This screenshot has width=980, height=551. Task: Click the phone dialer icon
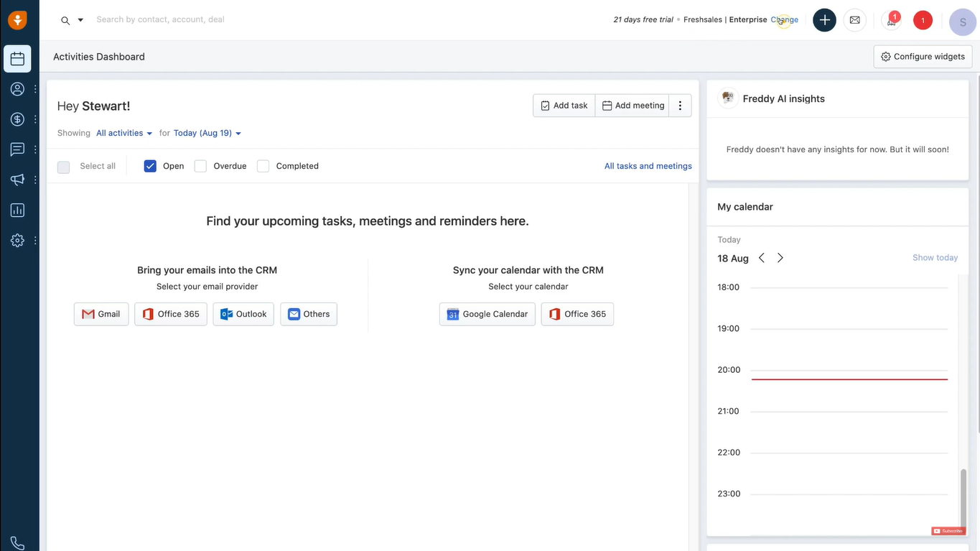click(17, 543)
